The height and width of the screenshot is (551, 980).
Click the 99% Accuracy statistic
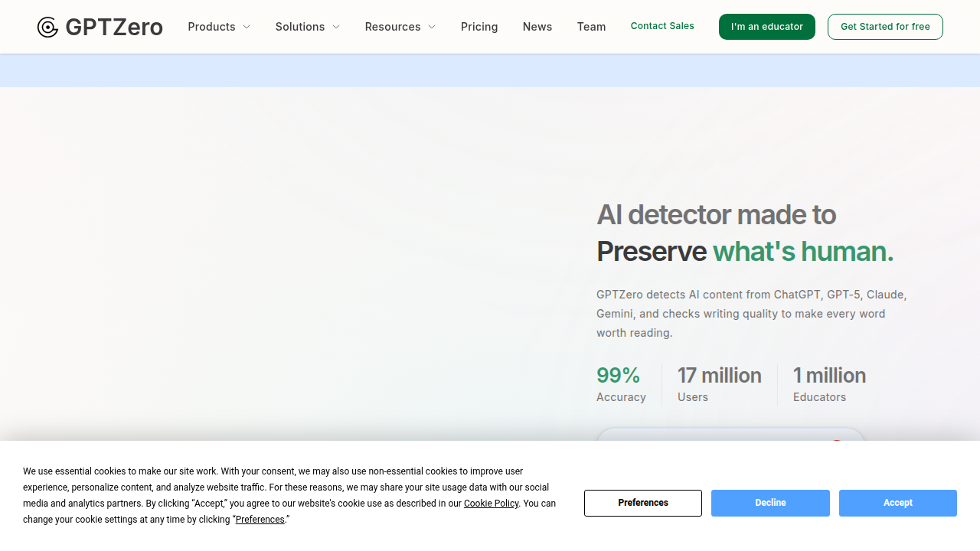pyautogui.click(x=621, y=385)
